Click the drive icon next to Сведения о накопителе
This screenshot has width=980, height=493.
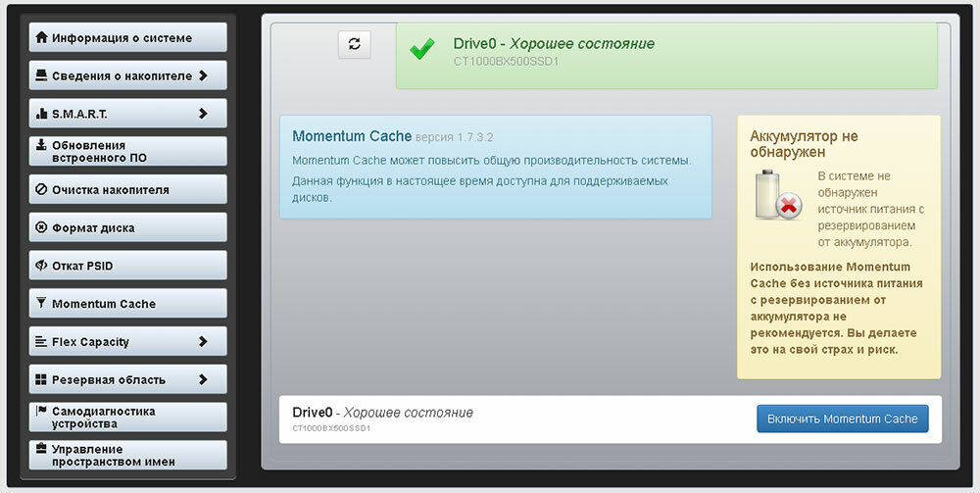click(41, 75)
